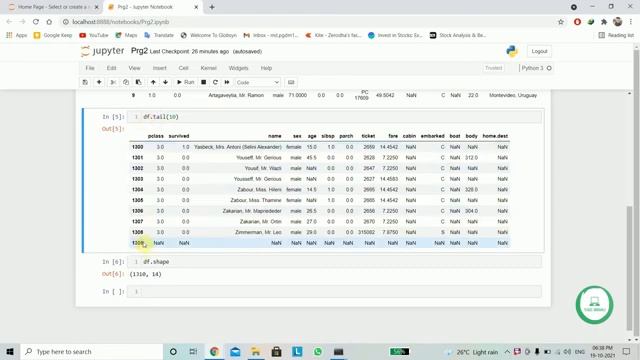Rename notebook by clicking Prg2 title
This screenshot has height=360, width=640.
click(x=139, y=51)
